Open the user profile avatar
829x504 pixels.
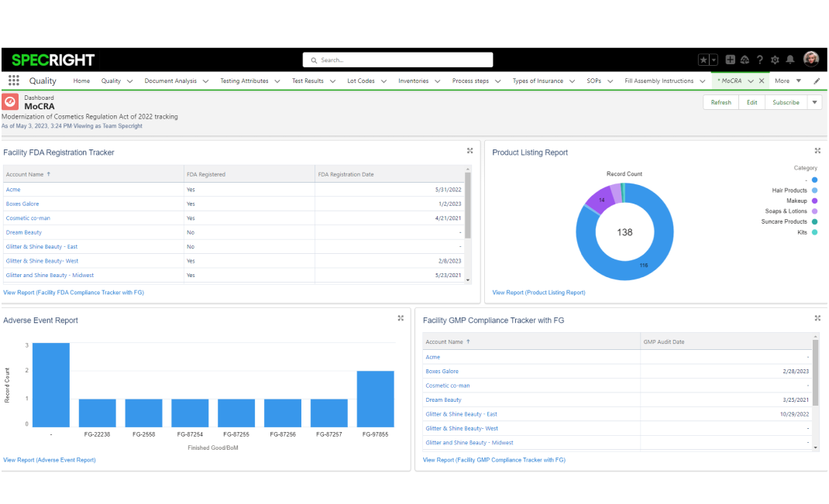coord(811,59)
